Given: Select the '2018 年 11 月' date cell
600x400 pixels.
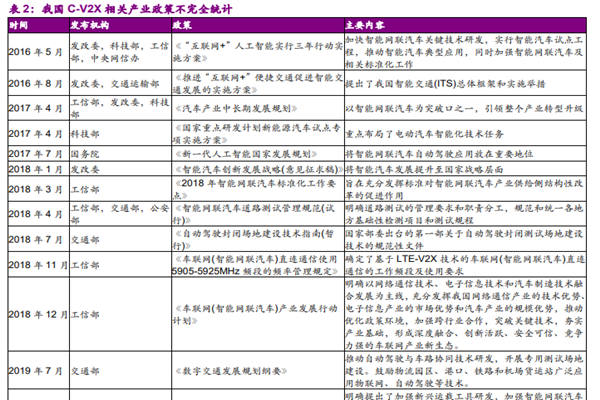Looking at the screenshot, I should click(38, 265).
